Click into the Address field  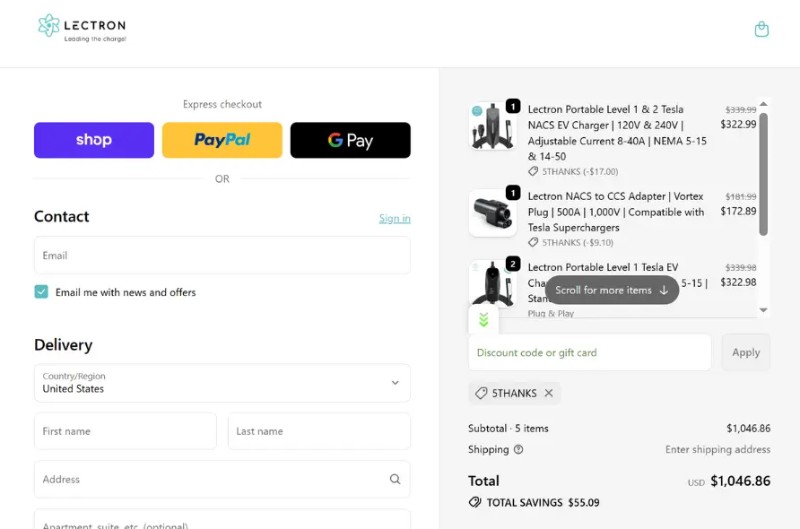(222, 479)
